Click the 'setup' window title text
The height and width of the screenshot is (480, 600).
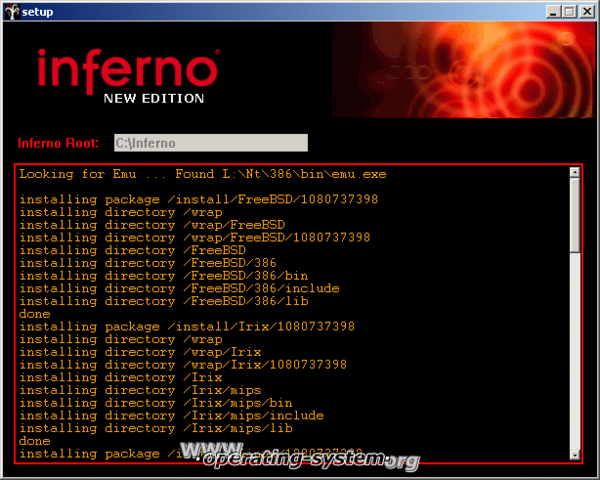[x=37, y=12]
